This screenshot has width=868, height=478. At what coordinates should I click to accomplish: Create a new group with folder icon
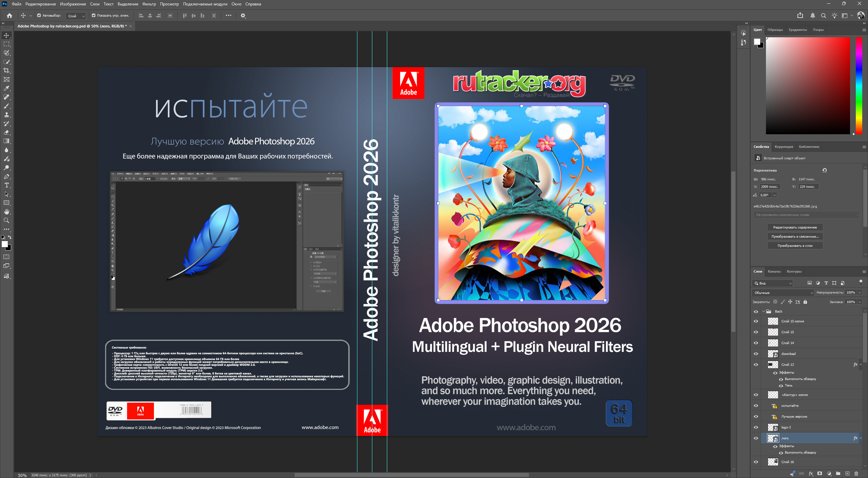tap(838, 473)
